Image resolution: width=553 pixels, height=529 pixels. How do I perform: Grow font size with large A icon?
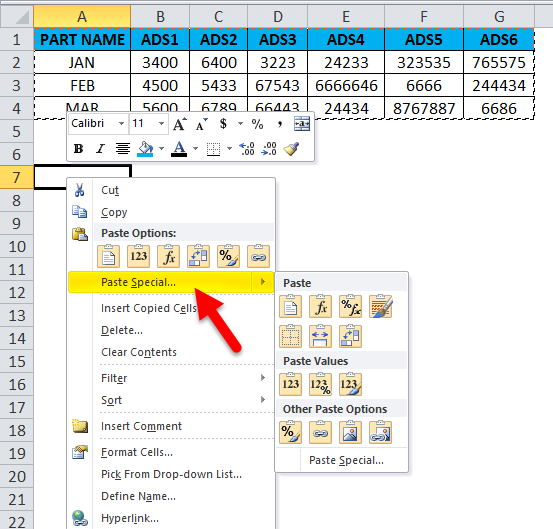pyautogui.click(x=179, y=124)
